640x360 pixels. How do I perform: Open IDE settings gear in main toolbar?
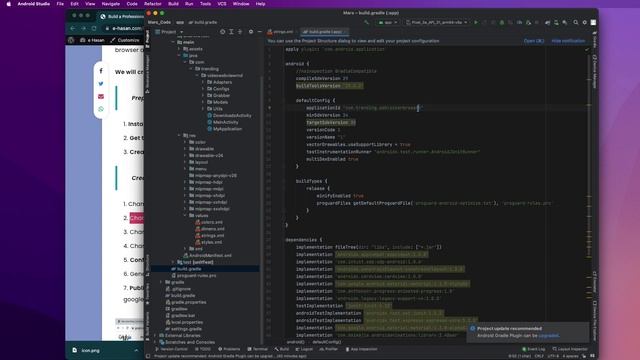point(584,22)
